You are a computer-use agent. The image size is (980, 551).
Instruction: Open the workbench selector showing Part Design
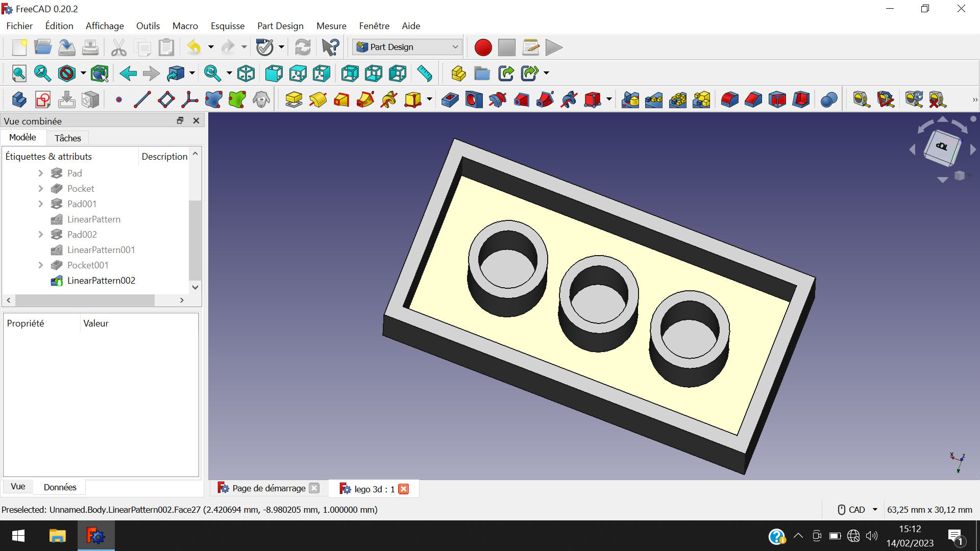(407, 47)
